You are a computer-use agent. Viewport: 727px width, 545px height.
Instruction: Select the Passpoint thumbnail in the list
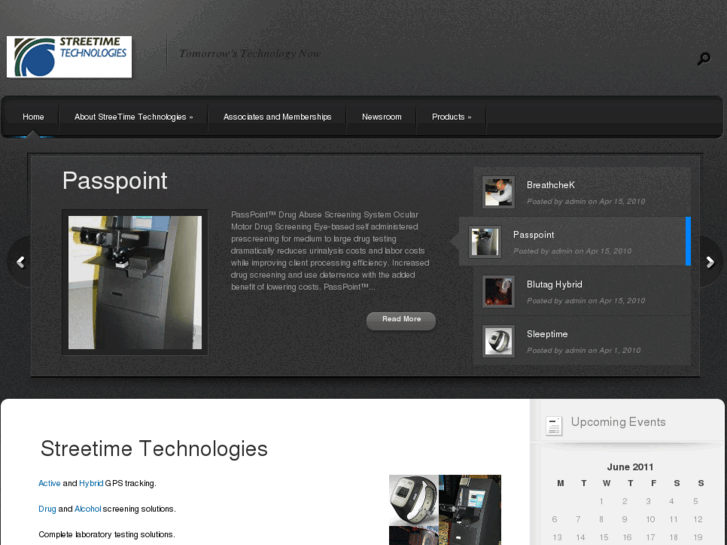[485, 241]
